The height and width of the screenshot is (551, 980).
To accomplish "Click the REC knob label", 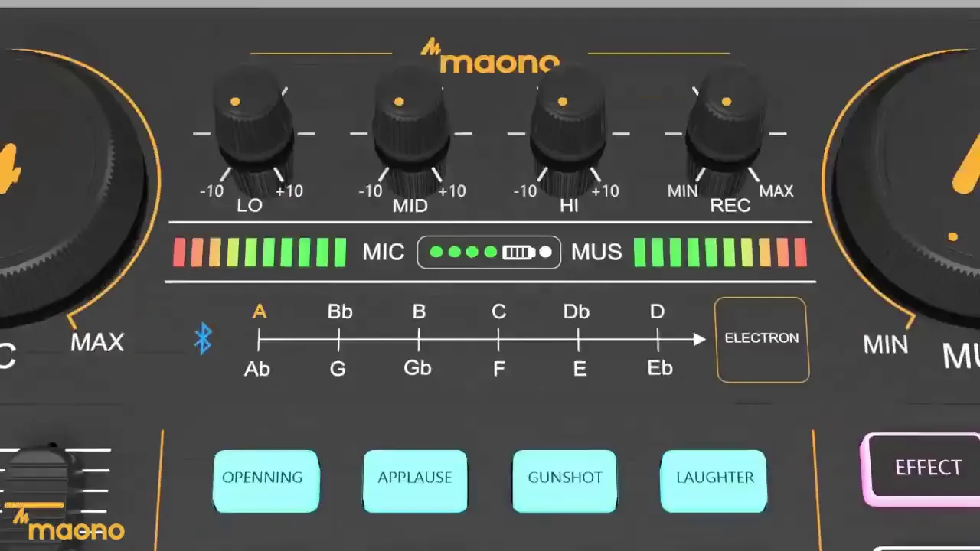I will click(730, 206).
